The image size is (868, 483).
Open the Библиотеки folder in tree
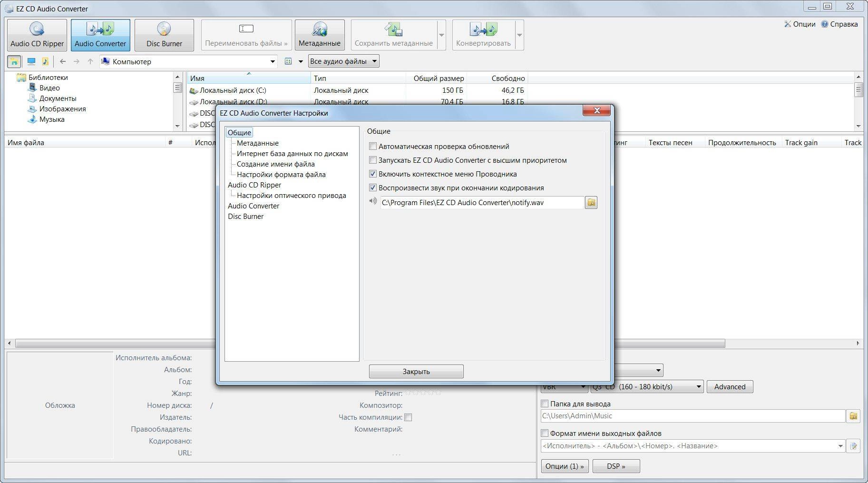(x=48, y=78)
